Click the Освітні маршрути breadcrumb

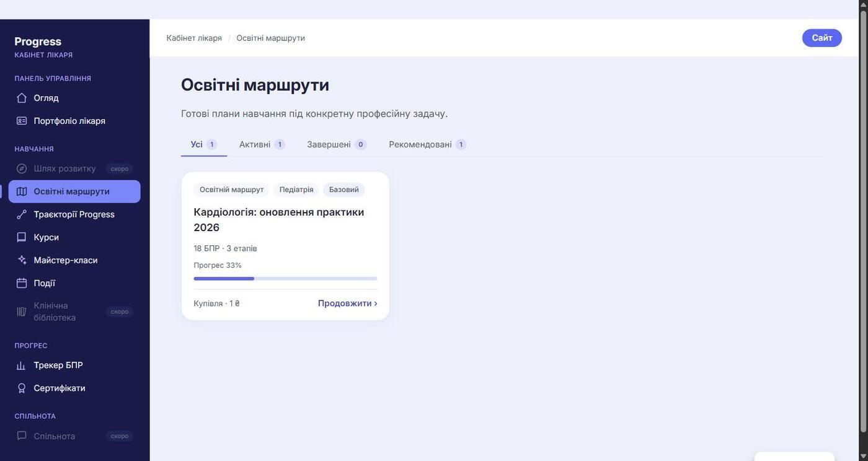(x=270, y=38)
